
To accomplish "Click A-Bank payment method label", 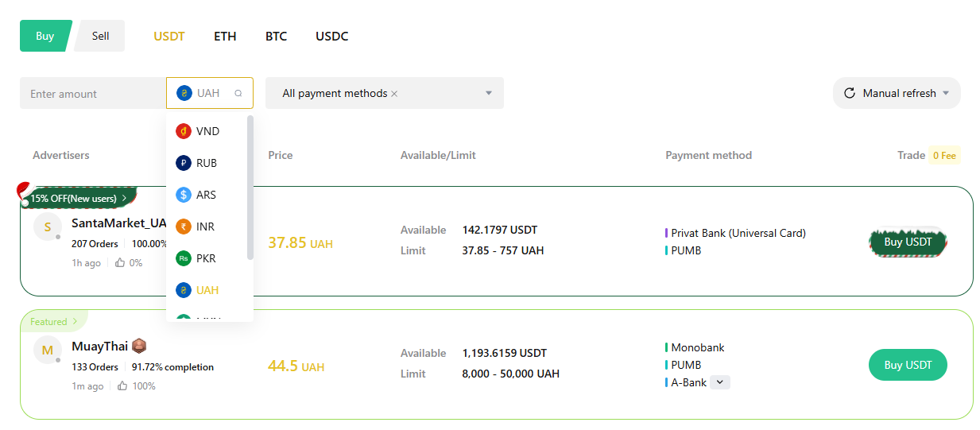I will click(689, 382).
